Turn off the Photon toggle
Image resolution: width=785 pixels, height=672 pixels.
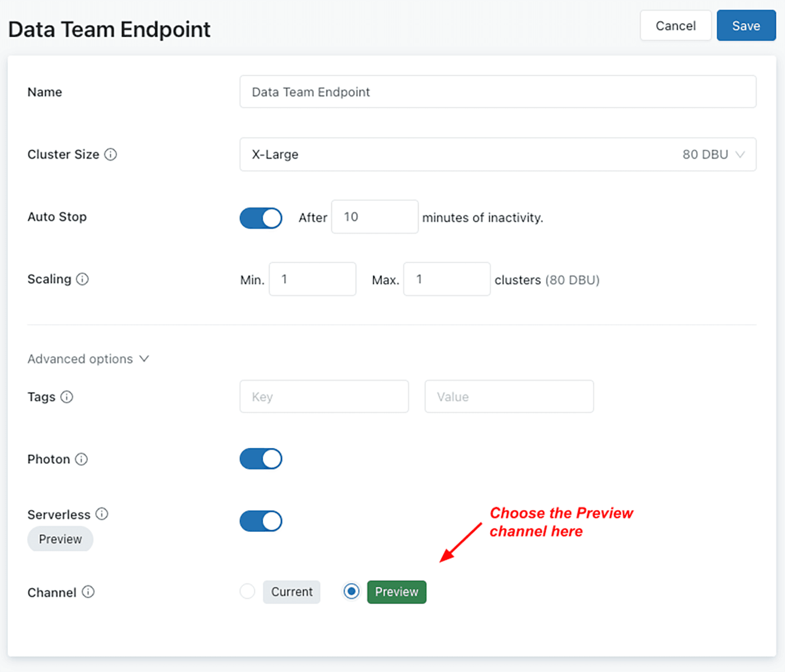[x=261, y=459]
